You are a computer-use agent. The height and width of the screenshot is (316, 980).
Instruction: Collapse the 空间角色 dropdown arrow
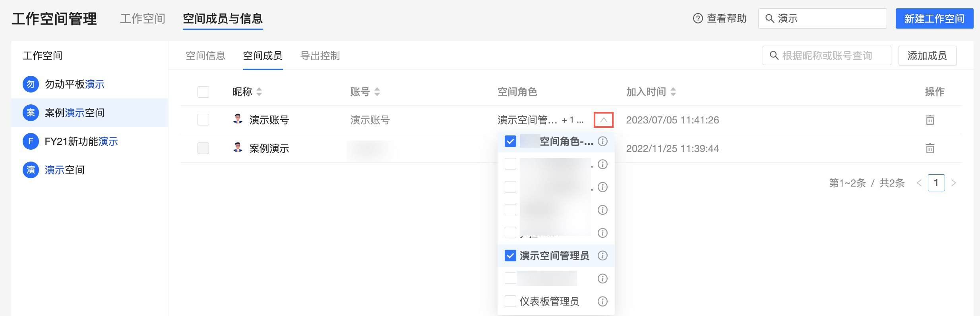tap(603, 120)
